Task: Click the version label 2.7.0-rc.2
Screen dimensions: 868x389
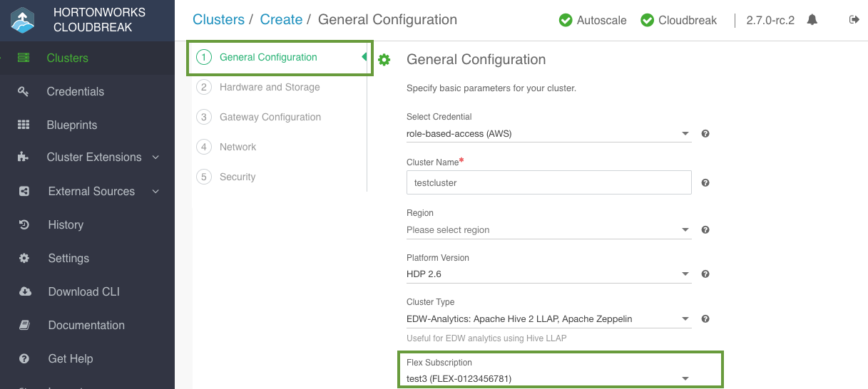Action: click(770, 21)
